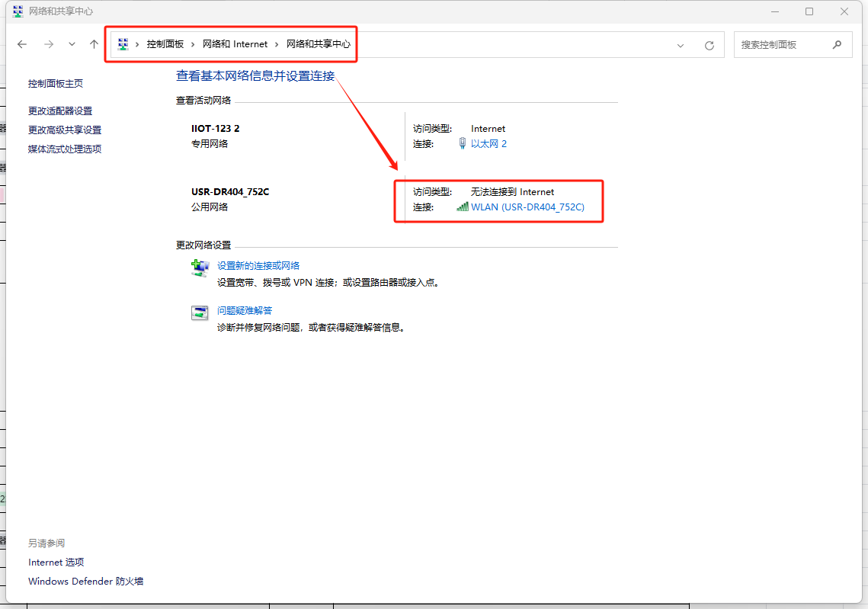Open 更改高级共享设置 in the sidebar
This screenshot has height=609, width=868.
pyautogui.click(x=65, y=130)
